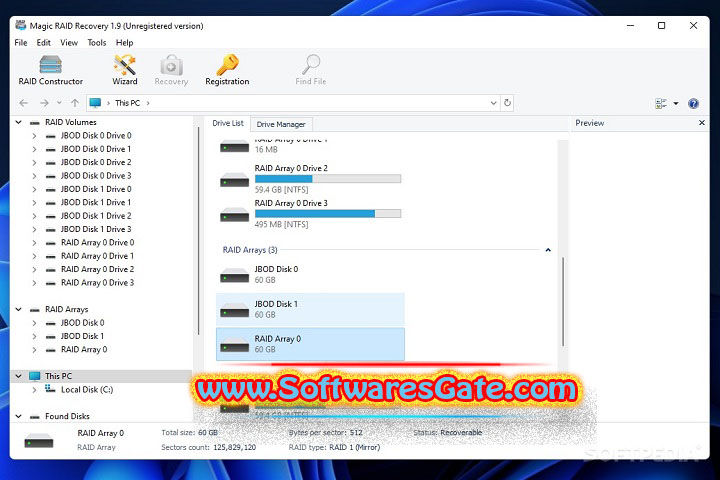Image resolution: width=720 pixels, height=480 pixels.
Task: Select RAID Array 0 under RAID Arrays tree
Action: pos(84,350)
